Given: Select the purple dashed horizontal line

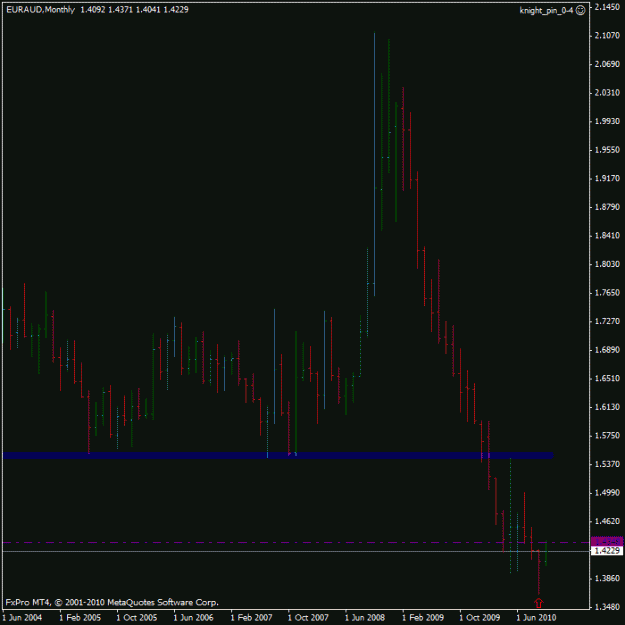Looking at the screenshot, I should [296, 542].
